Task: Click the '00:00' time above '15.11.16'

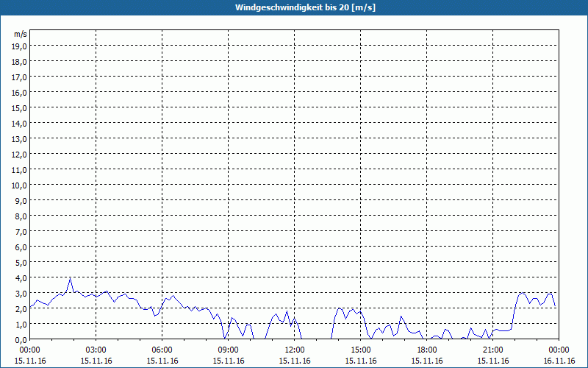Action: coord(30,350)
